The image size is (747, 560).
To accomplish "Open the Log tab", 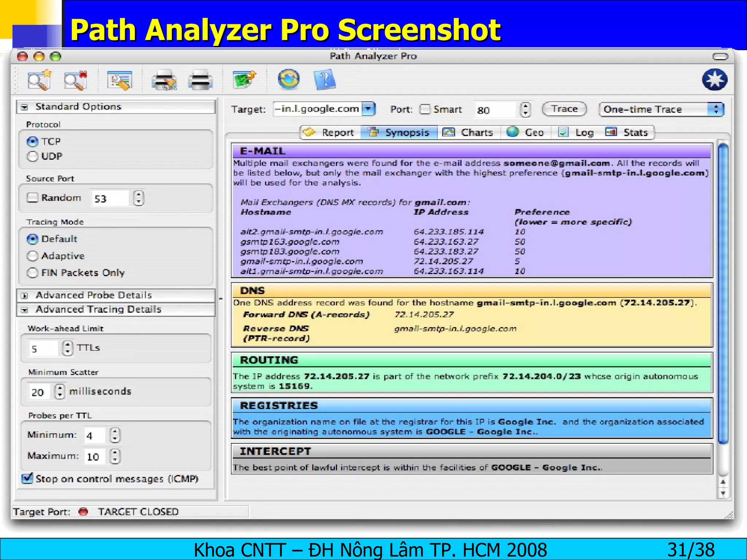I will coord(576,132).
